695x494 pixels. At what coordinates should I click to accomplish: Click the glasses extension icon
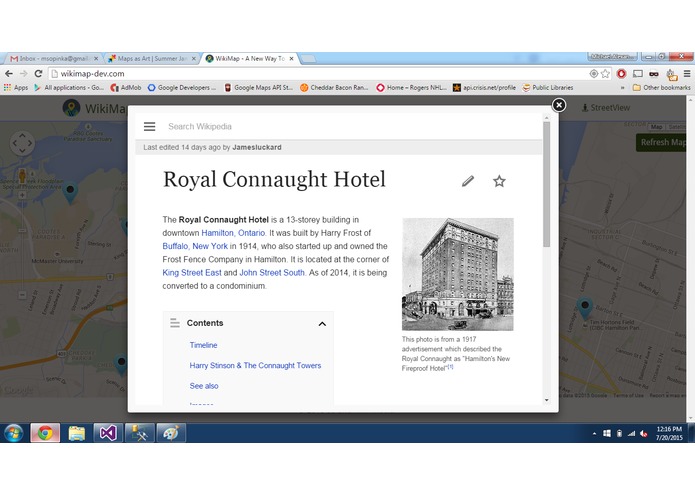pos(654,74)
